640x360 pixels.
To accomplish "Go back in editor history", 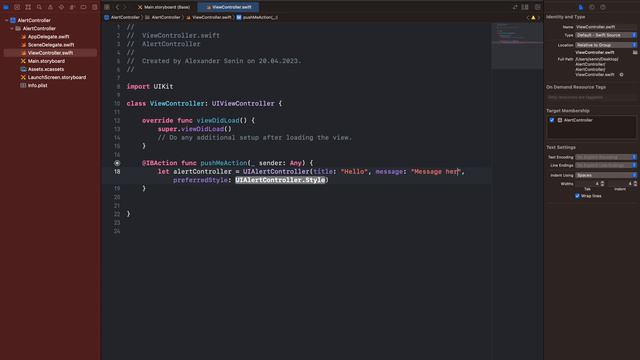I will (117, 7).
